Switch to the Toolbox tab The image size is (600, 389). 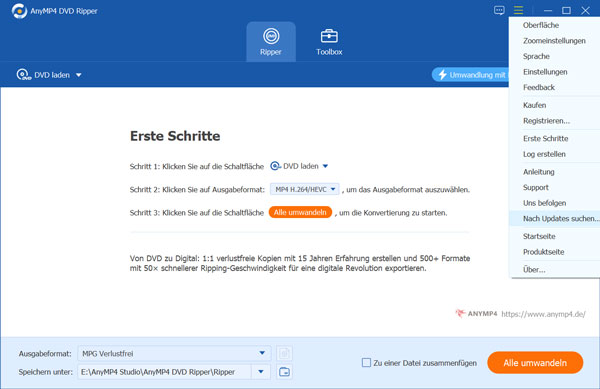click(329, 42)
